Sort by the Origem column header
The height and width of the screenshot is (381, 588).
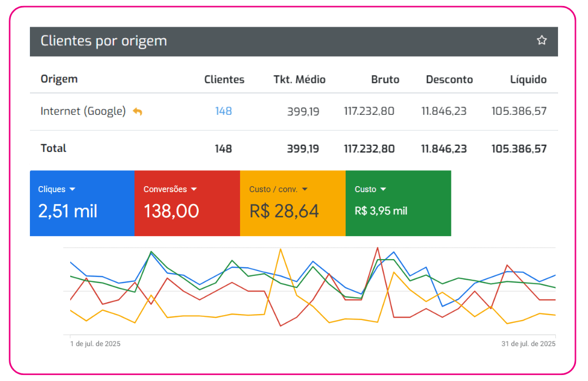coord(59,79)
